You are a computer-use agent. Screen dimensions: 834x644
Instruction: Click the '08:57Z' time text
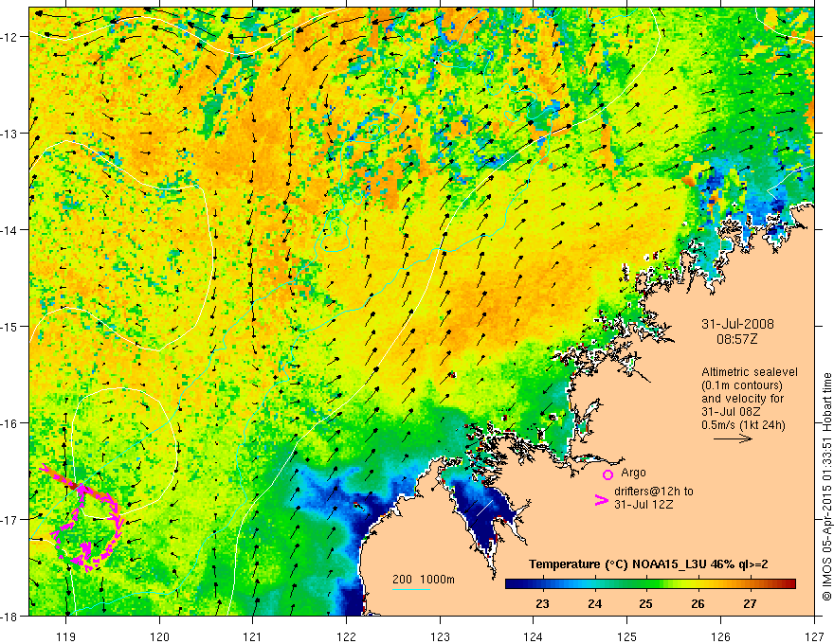click(736, 339)
